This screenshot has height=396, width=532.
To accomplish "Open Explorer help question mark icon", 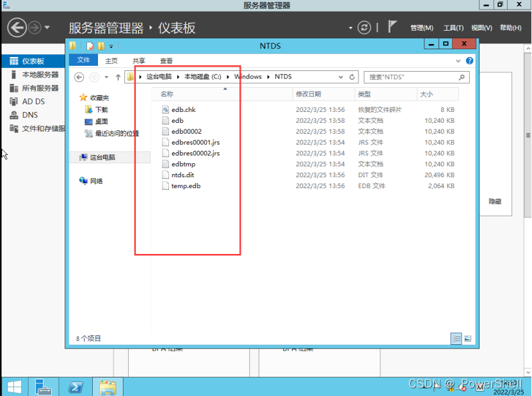I will coord(469,61).
